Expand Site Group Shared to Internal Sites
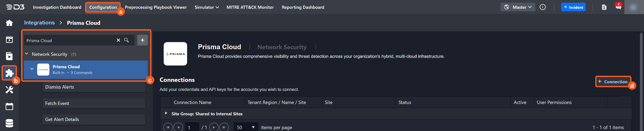 click(x=166, y=113)
